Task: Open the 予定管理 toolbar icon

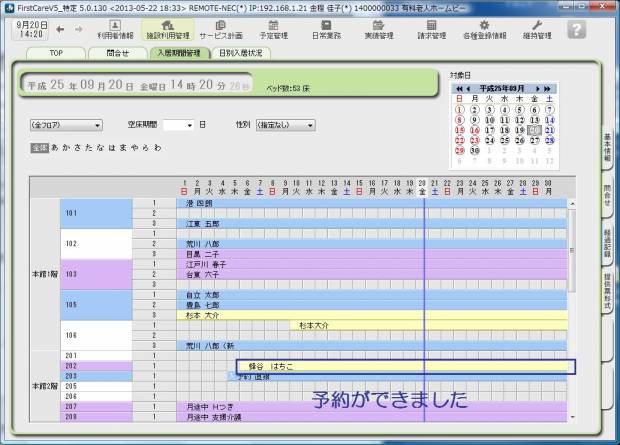Action: click(275, 28)
